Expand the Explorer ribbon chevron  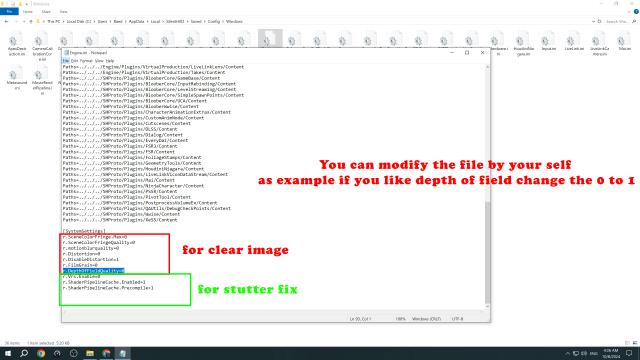pos(629,12)
